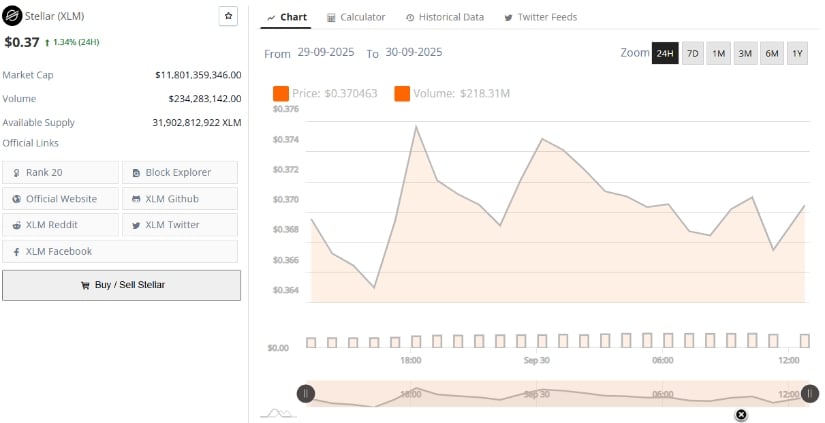Image resolution: width=825 pixels, height=423 pixels.
Task: Set zoom to 1M
Action: tap(718, 53)
